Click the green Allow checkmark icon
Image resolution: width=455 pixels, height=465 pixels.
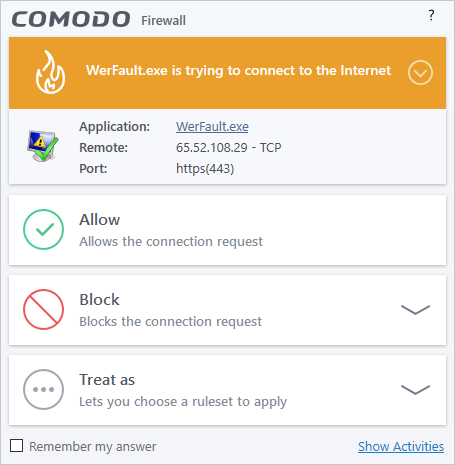(43, 229)
